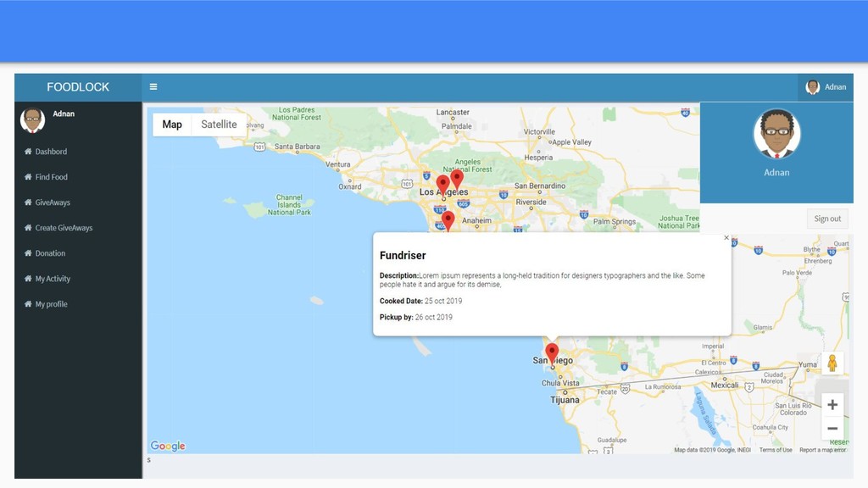Zoom in with the plus button
The width and height of the screenshot is (868, 488).
point(832,405)
